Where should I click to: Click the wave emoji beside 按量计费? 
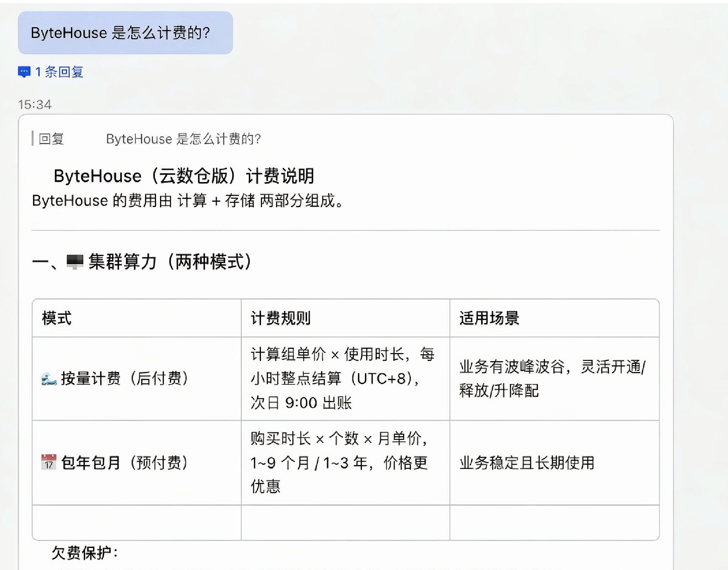(49, 379)
